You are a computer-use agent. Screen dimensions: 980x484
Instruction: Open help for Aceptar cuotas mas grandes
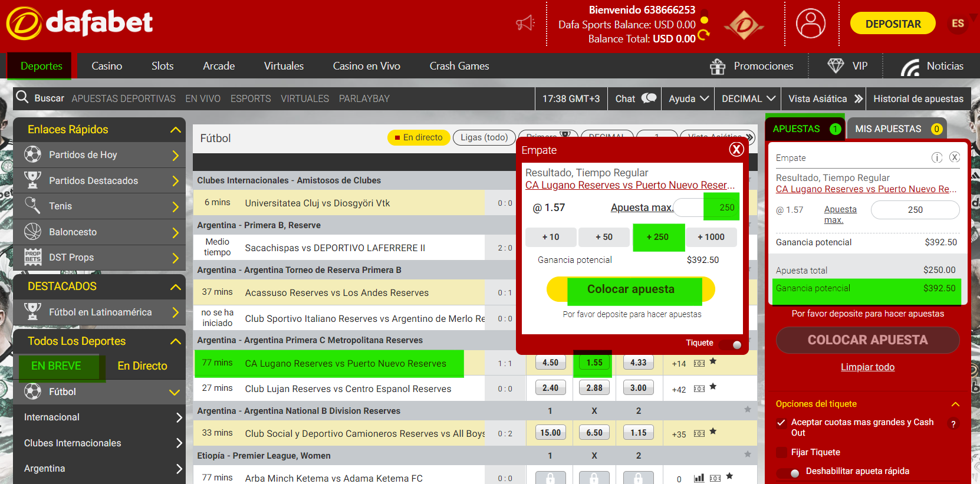pyautogui.click(x=953, y=423)
